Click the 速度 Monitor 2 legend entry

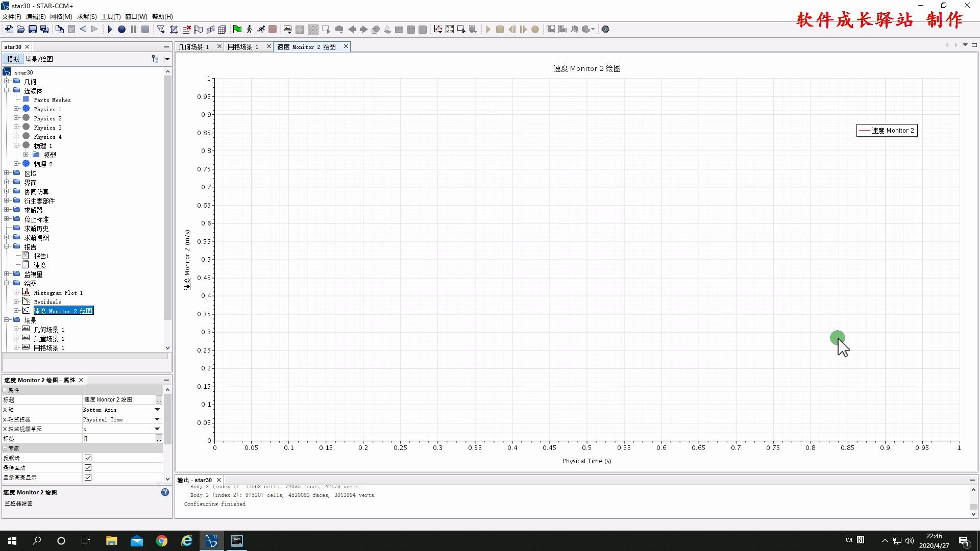(x=887, y=131)
